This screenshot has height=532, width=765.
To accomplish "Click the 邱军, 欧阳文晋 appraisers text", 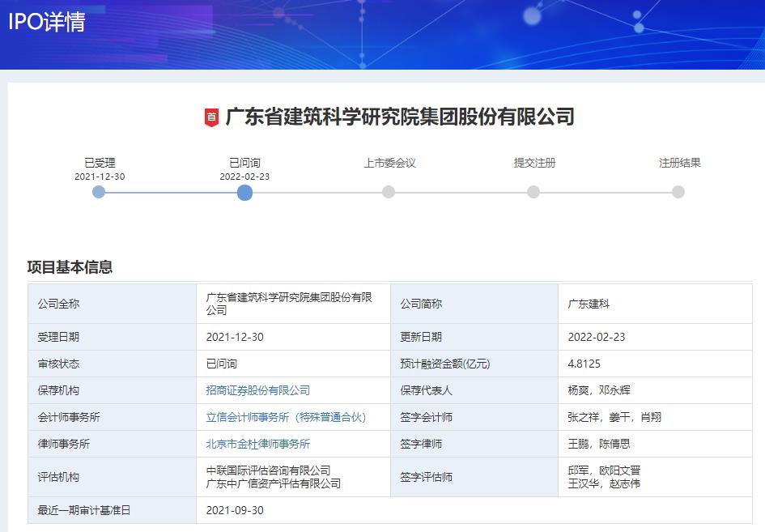I will [x=604, y=470].
